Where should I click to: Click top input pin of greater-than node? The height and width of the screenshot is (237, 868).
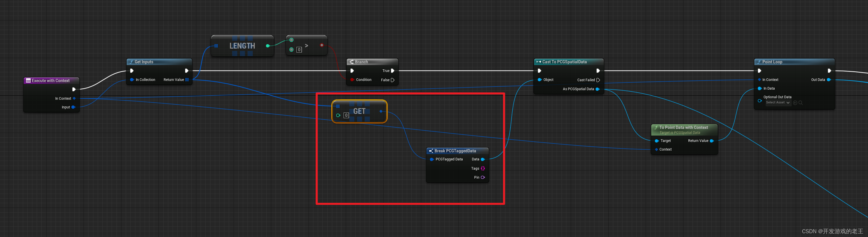[x=291, y=40]
